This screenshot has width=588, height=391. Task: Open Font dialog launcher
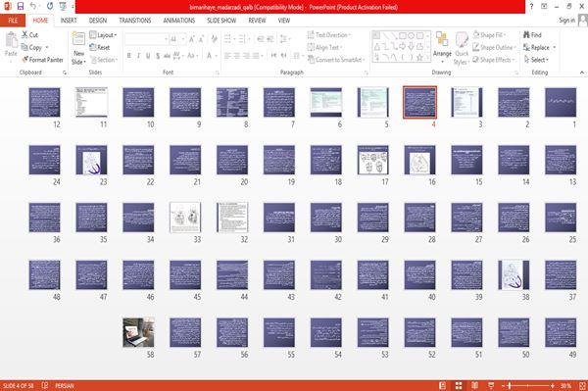click(217, 73)
